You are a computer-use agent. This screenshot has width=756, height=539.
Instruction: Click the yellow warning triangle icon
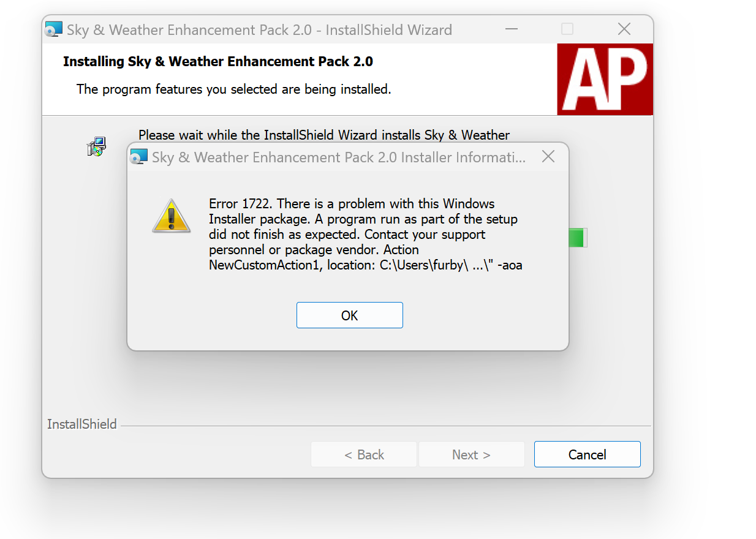[x=172, y=216]
